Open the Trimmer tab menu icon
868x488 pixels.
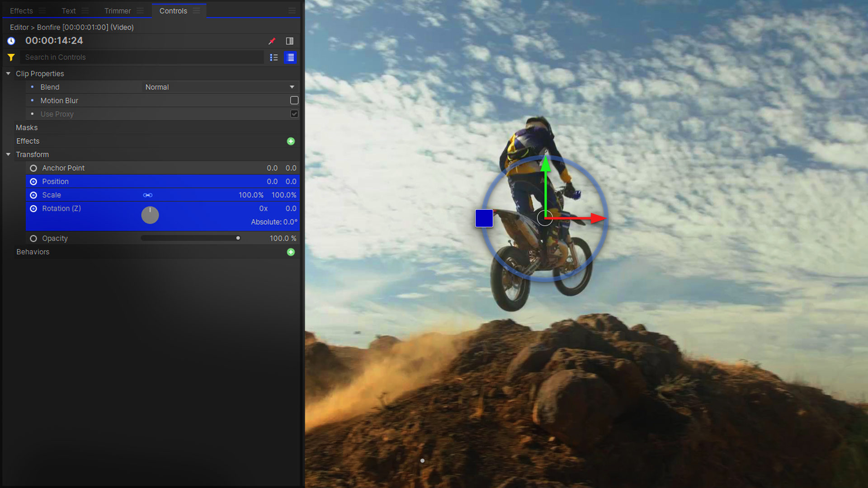[140, 10]
